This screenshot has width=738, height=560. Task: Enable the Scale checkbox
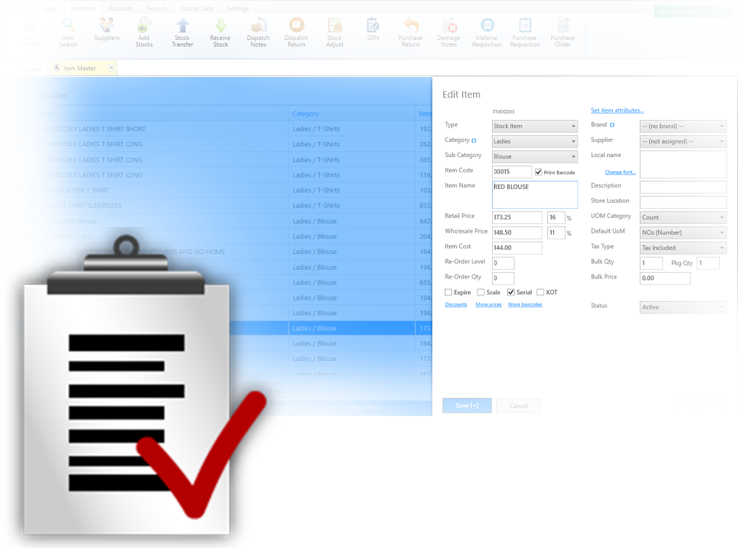tap(480, 292)
